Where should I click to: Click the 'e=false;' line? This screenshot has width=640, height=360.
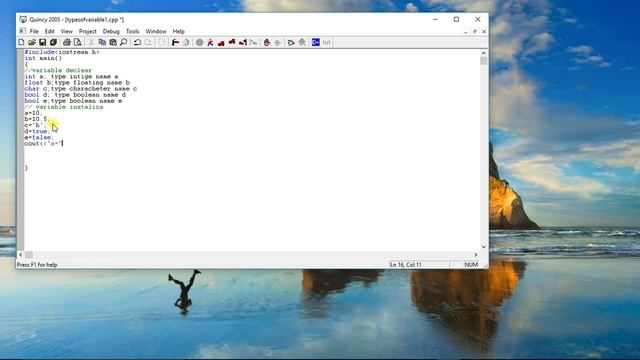click(x=39, y=138)
